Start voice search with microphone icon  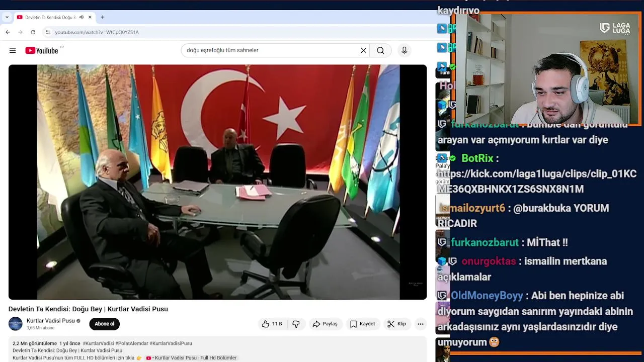(404, 50)
